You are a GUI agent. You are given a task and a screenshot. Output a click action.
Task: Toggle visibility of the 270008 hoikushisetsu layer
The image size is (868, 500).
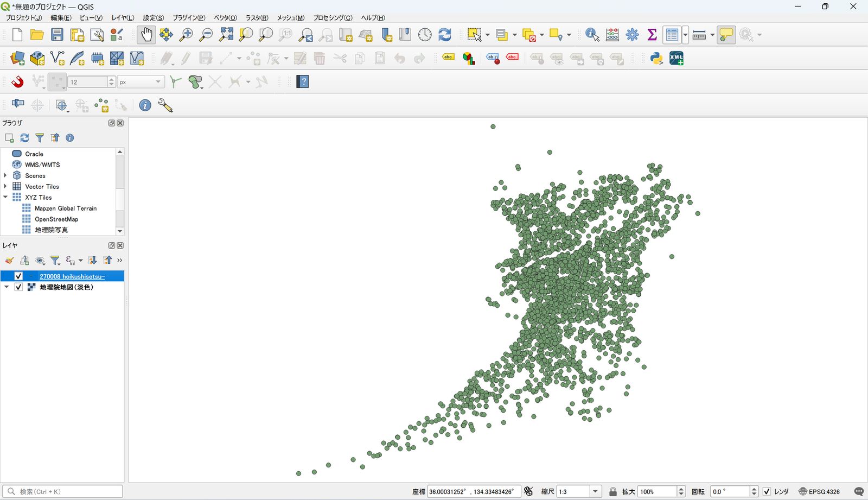click(18, 276)
